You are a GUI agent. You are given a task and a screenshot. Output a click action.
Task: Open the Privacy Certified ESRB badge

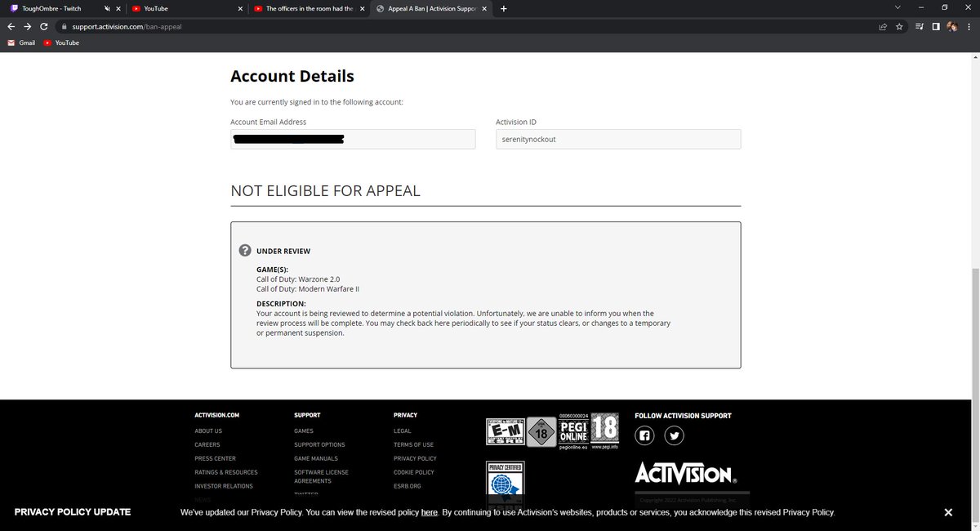(x=506, y=482)
